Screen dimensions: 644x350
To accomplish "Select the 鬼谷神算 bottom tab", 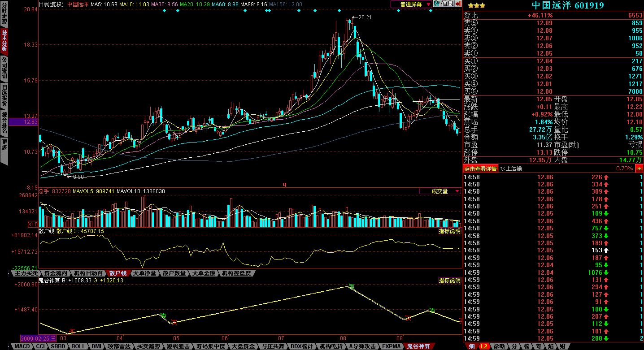I will tap(419, 346).
